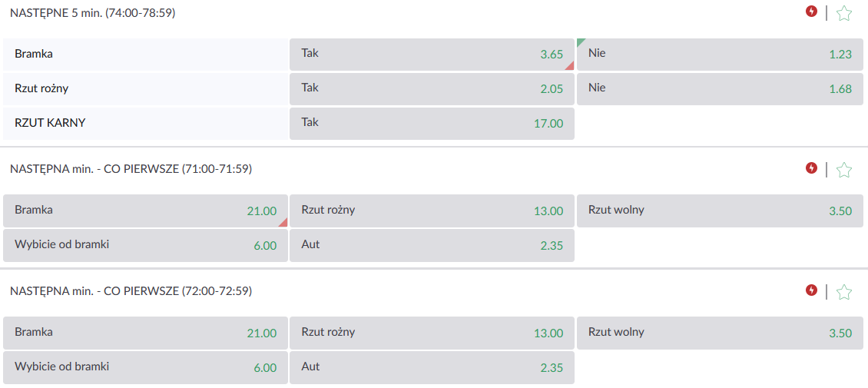Star the 71:00-71:59 next minute market

(x=843, y=169)
